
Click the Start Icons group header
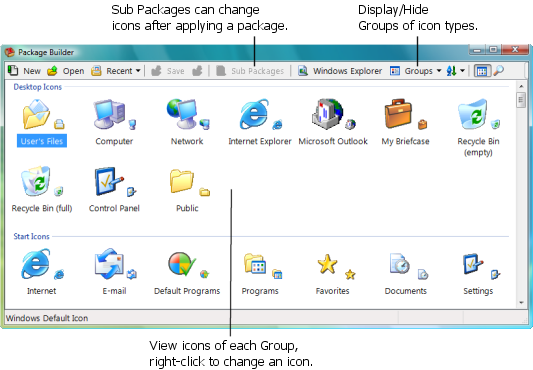tap(31, 236)
